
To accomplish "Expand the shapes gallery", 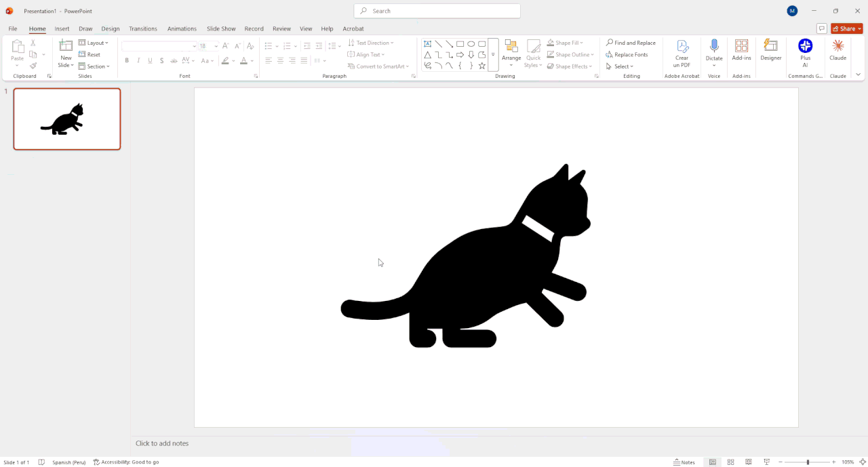I will [x=493, y=55].
